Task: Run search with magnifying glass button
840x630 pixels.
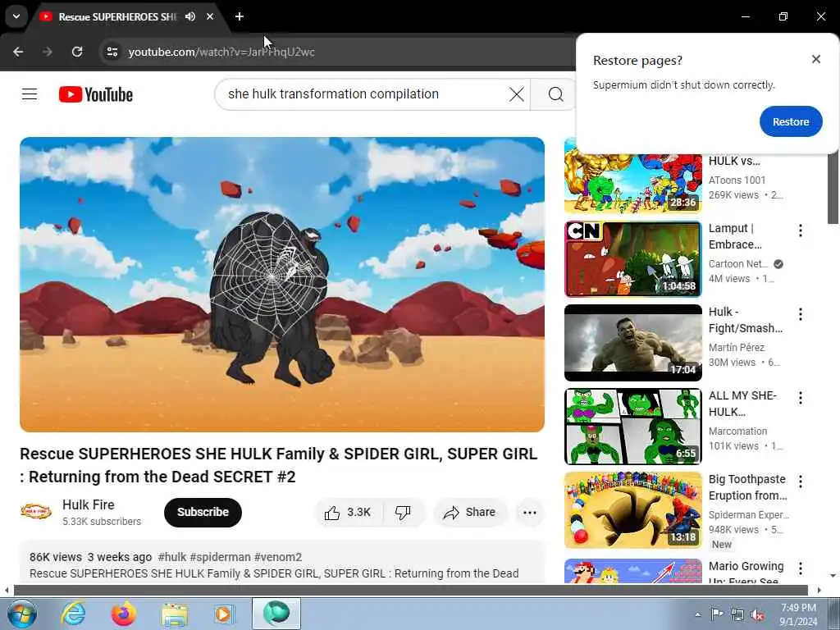Action: coord(555,94)
